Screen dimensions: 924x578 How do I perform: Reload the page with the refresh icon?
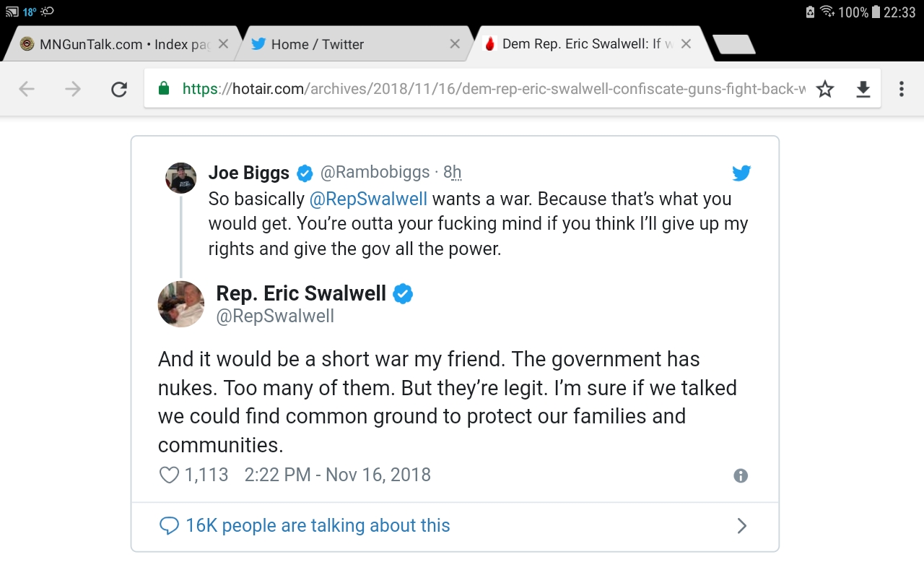[119, 89]
